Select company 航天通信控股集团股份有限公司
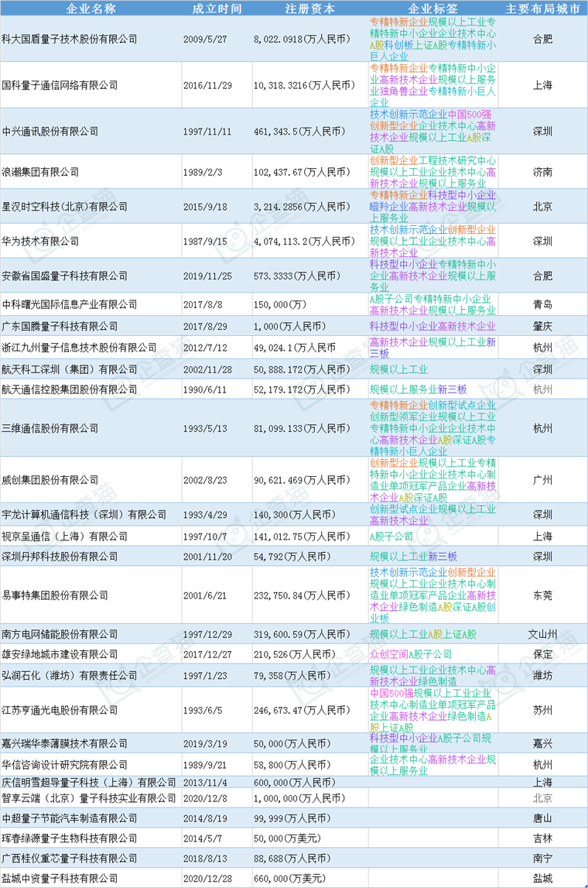 coord(70,389)
